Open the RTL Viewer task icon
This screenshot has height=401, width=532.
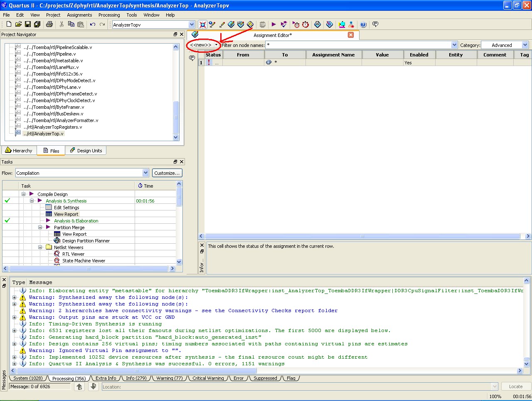[x=57, y=254]
